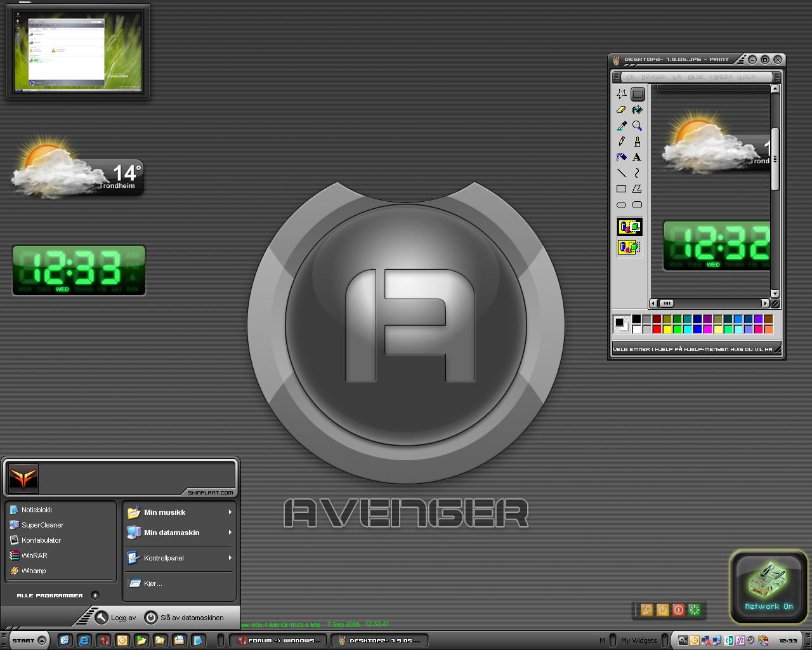812x650 pixels.
Task: Click Logg av in start menu
Action: 115,618
